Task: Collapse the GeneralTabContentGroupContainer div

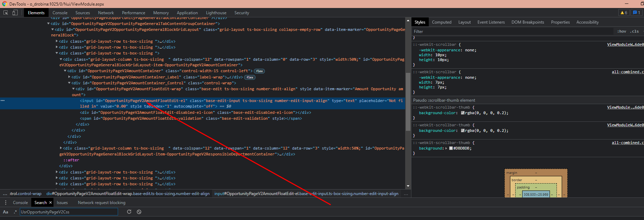Action: pos(49,24)
